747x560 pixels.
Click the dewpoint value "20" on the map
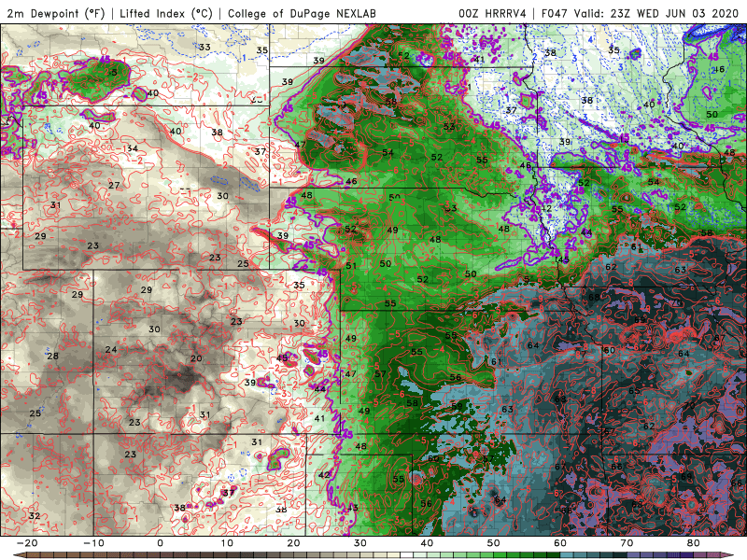(196, 358)
